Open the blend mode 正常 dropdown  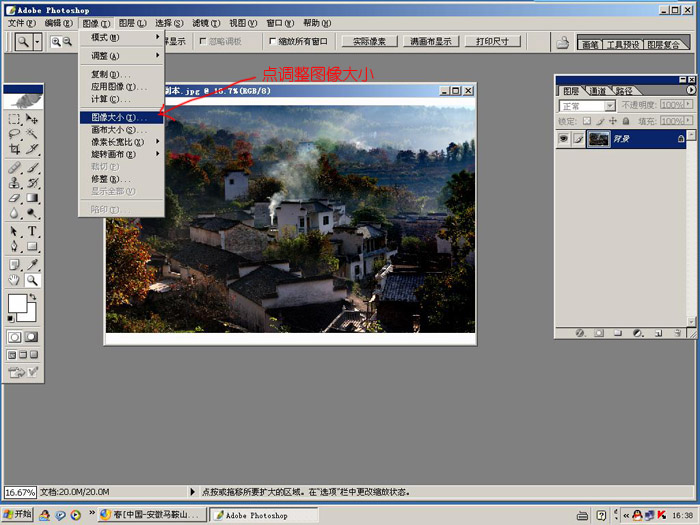click(x=587, y=105)
